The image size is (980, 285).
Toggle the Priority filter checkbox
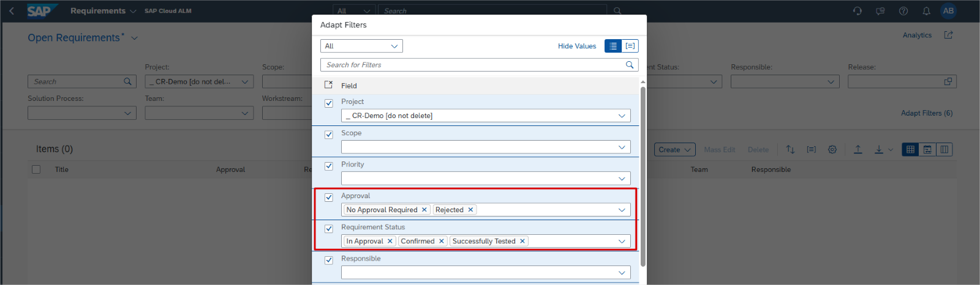(x=329, y=166)
